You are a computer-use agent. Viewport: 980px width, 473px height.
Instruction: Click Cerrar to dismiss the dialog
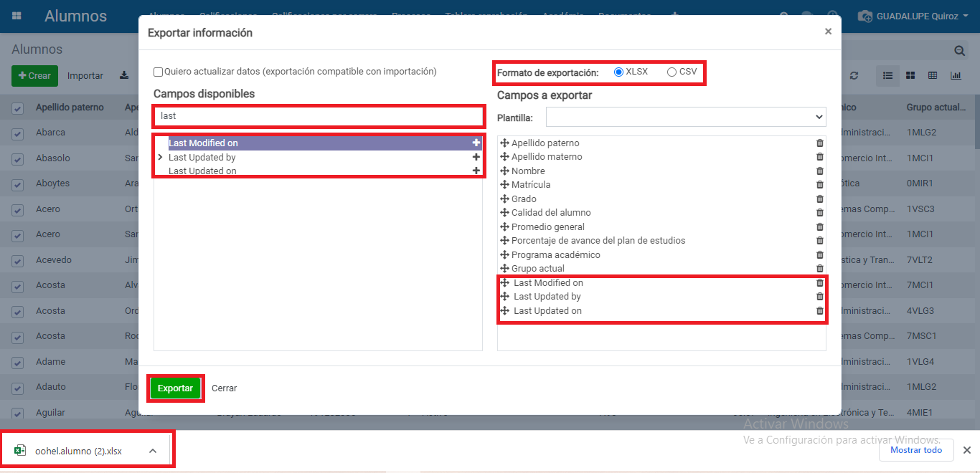click(x=224, y=388)
